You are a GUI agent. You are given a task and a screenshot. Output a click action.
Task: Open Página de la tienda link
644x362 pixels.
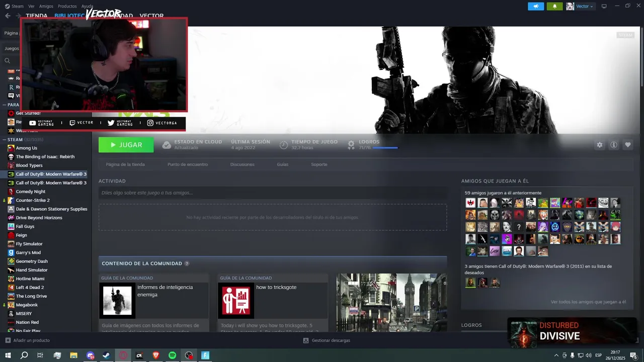125,164
